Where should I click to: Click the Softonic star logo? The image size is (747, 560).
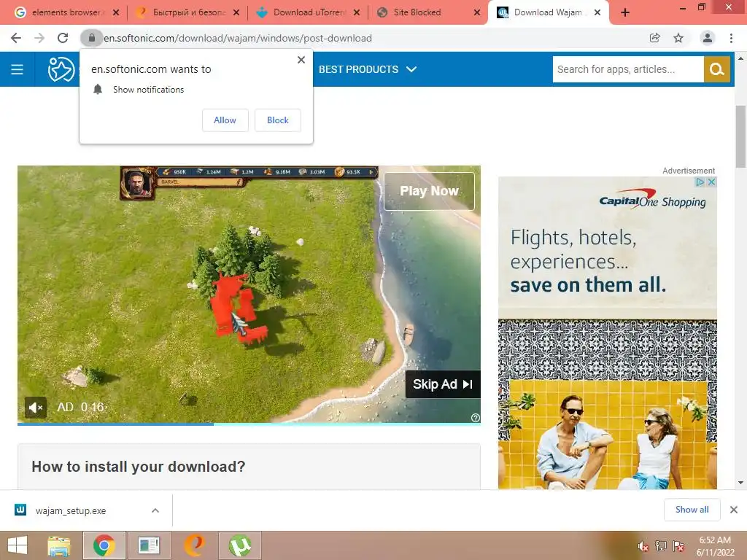pos(61,69)
